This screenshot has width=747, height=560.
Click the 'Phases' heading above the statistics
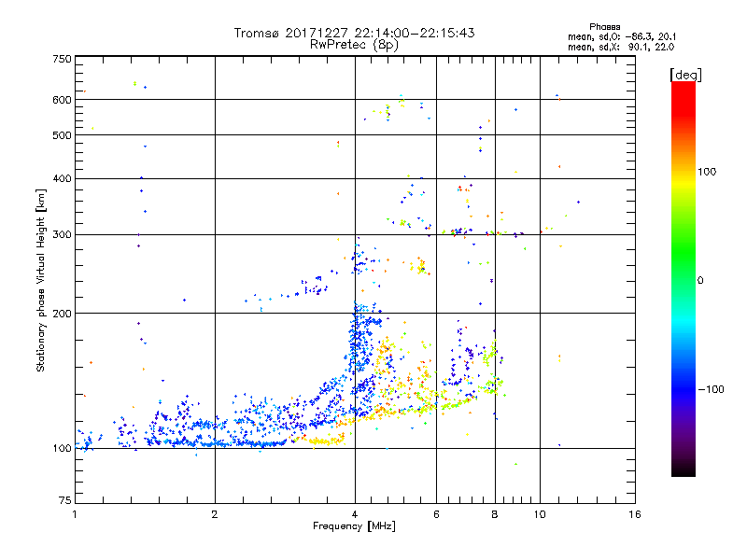click(x=604, y=27)
